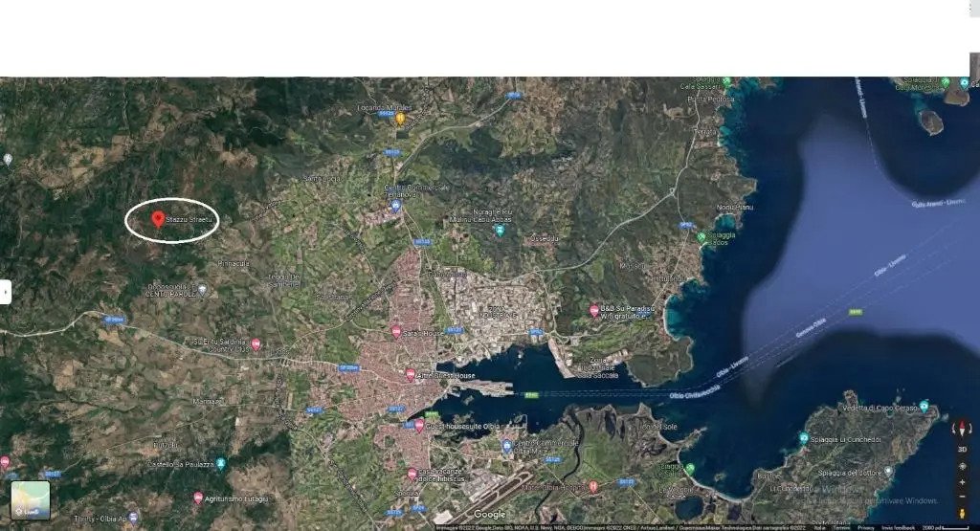Viewport: 980px width, 531px height.
Task: Pick the yellow Street View pegman
Action: click(x=962, y=513)
